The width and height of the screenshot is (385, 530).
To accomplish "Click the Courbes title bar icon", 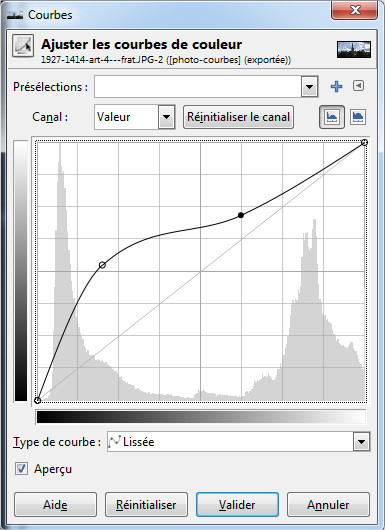I will click(15, 15).
